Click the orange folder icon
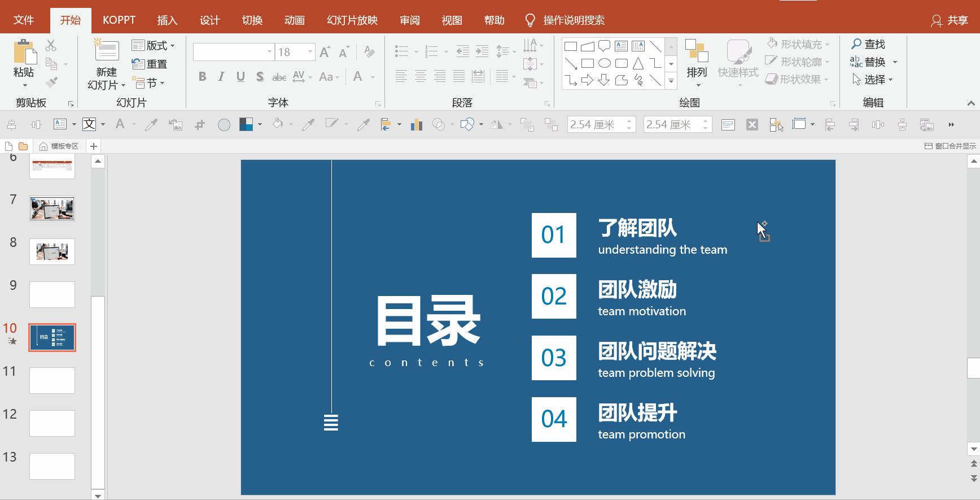The width and height of the screenshot is (980, 500). [x=23, y=146]
